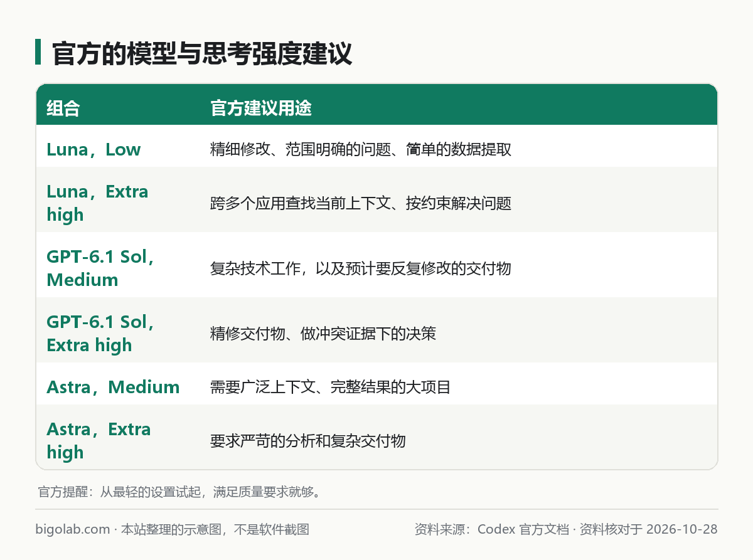Click the text 精细修改、范围明确的问题、简单的数据提取
This screenshot has height=560, width=753.
tap(361, 149)
